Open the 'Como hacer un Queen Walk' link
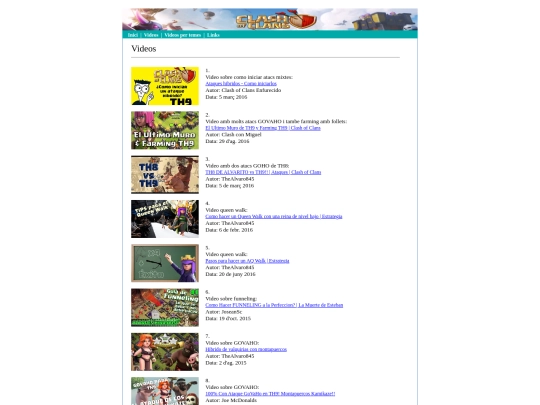The image size is (540, 405). (274, 216)
